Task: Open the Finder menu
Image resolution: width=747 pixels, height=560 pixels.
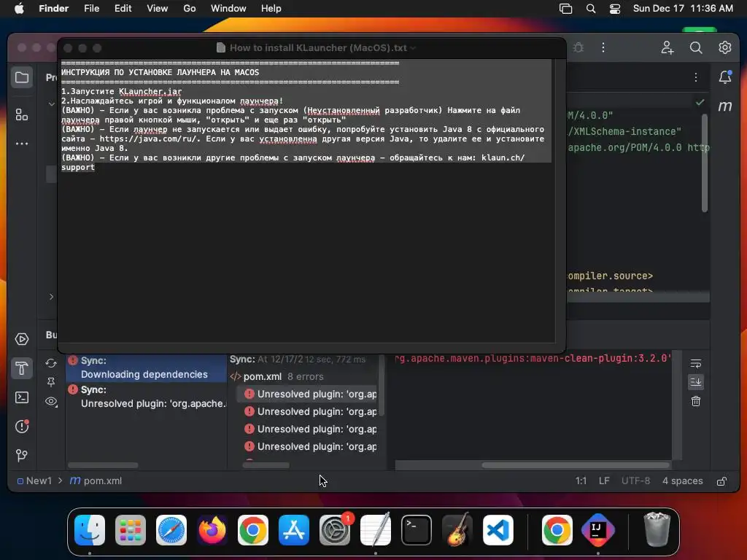Action: (x=54, y=9)
